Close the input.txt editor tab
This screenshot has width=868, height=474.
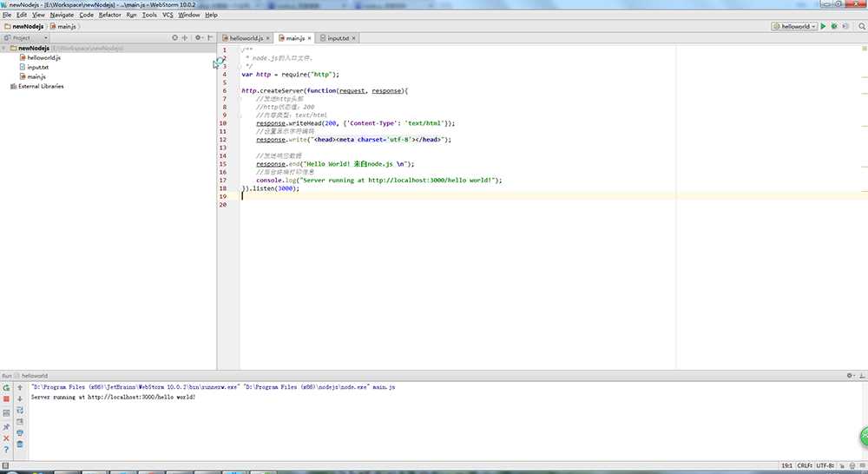pyautogui.click(x=354, y=38)
